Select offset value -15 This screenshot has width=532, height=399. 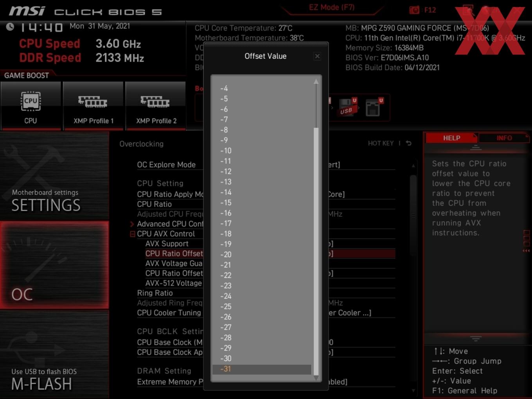[x=262, y=203]
